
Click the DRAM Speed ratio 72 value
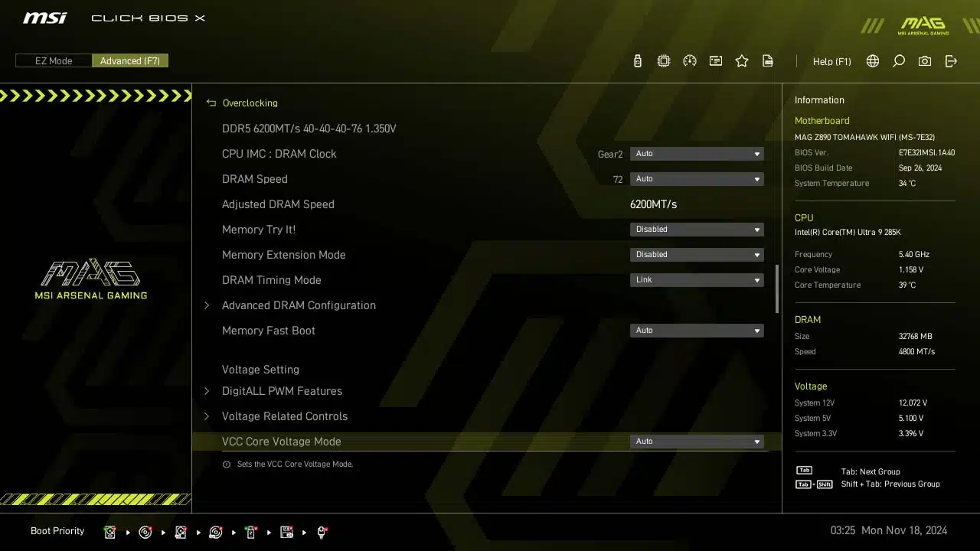point(618,180)
